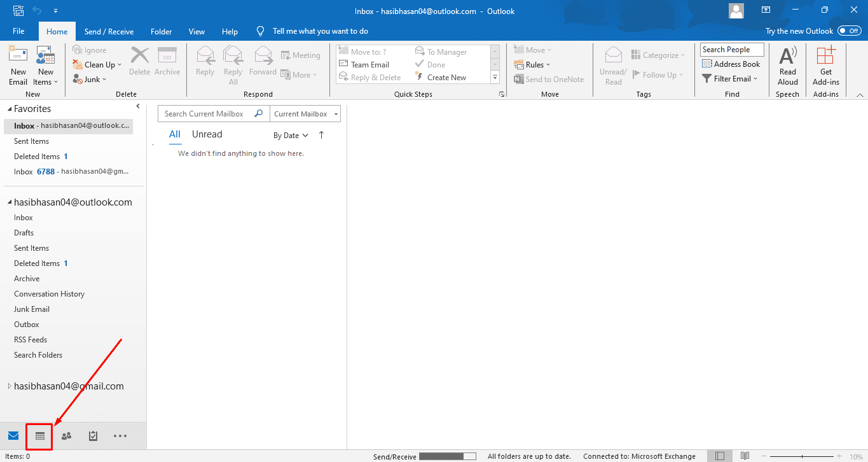Expand the Quick Steps gallery
The width and height of the screenshot is (868, 462).
[495, 78]
